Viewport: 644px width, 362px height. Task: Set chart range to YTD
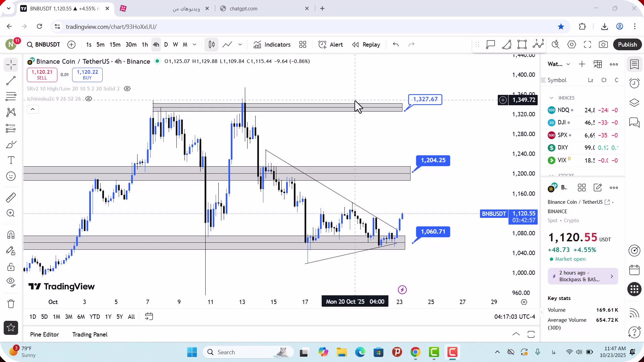(95, 317)
